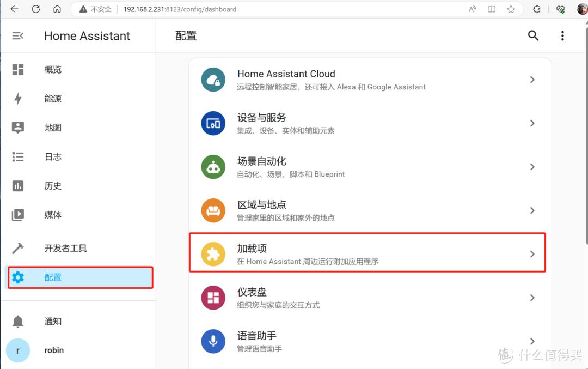Viewport: 588px width, 369px height.
Task: Open the 概览 overview icon in sidebar
Action: (x=17, y=69)
